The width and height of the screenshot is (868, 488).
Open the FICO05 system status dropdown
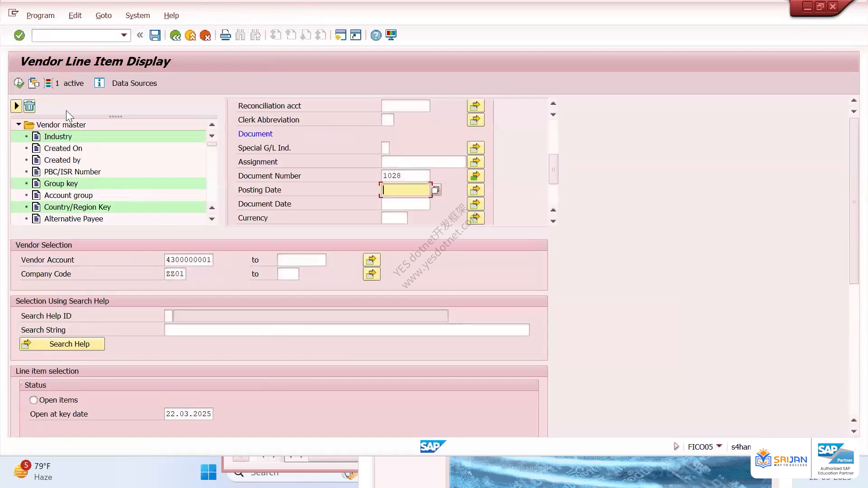(x=719, y=446)
